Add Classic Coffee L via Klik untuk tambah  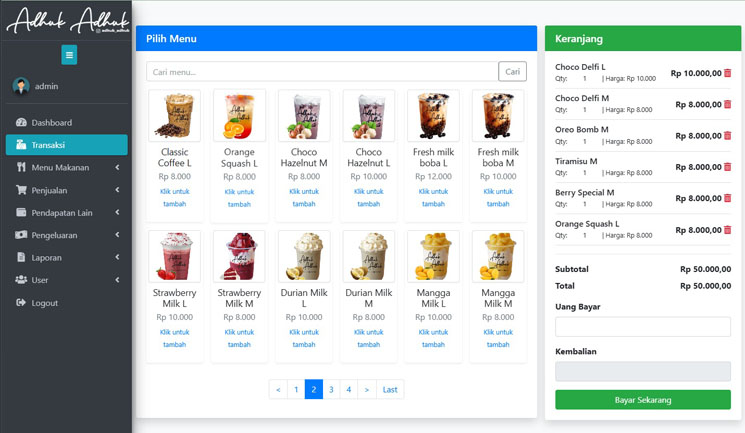point(175,197)
